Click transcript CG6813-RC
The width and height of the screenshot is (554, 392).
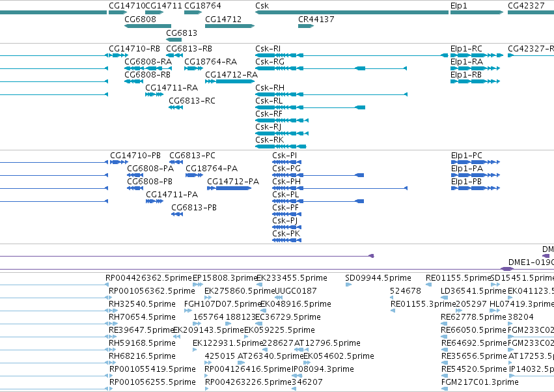(192, 101)
